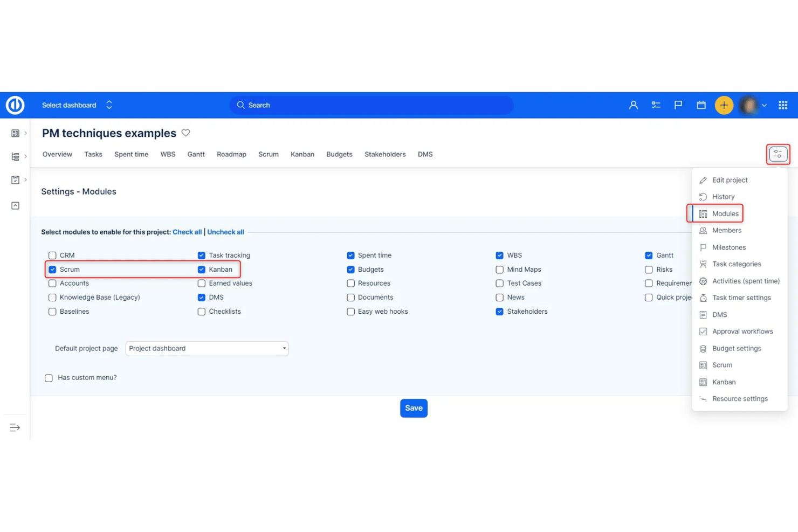
Task: Switch to the Overview tab
Action: 57,154
